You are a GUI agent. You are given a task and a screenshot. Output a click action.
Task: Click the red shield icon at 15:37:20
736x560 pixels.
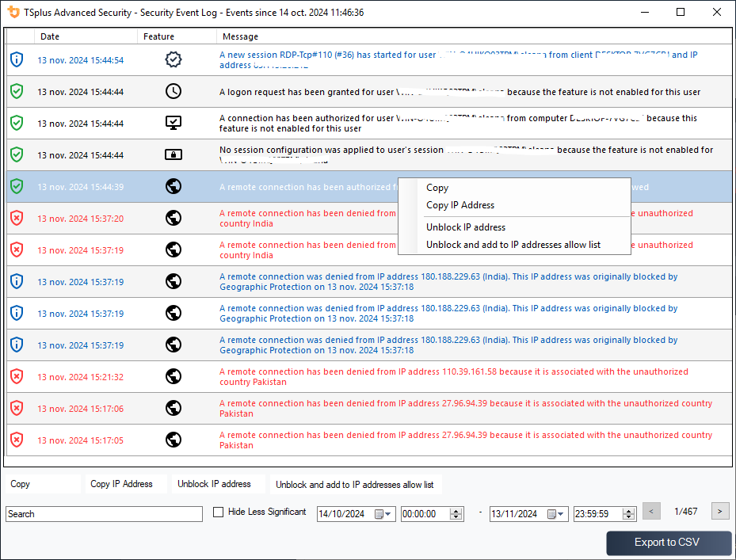[17, 218]
